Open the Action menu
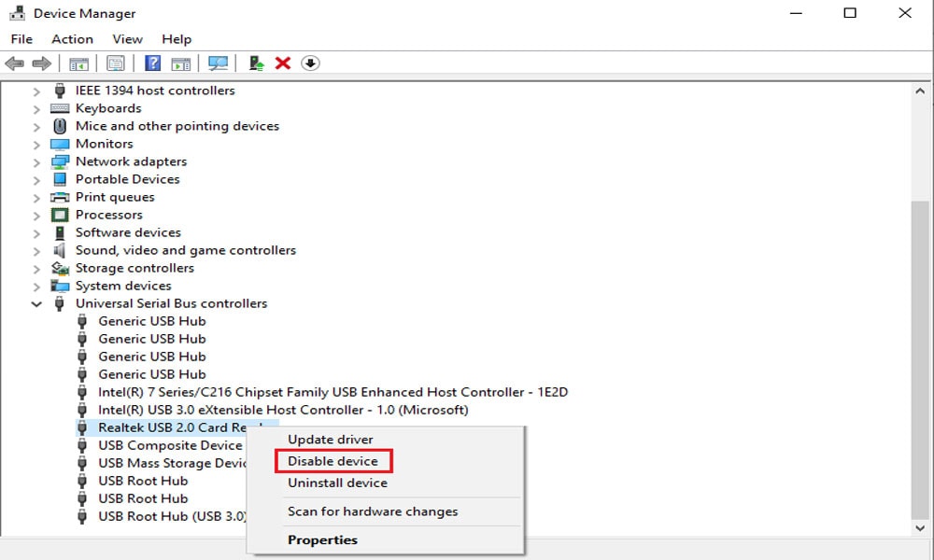This screenshot has width=934, height=560. coord(72,38)
